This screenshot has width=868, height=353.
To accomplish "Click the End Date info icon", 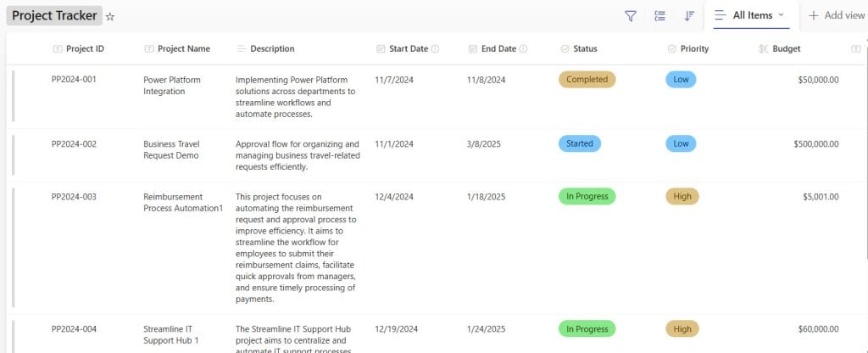I will click(x=523, y=48).
